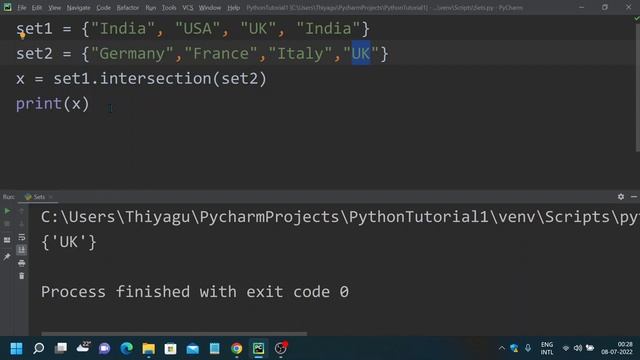Open Teams Chat from taskbar
This screenshot has height=360, width=640.
pyautogui.click(x=104, y=348)
